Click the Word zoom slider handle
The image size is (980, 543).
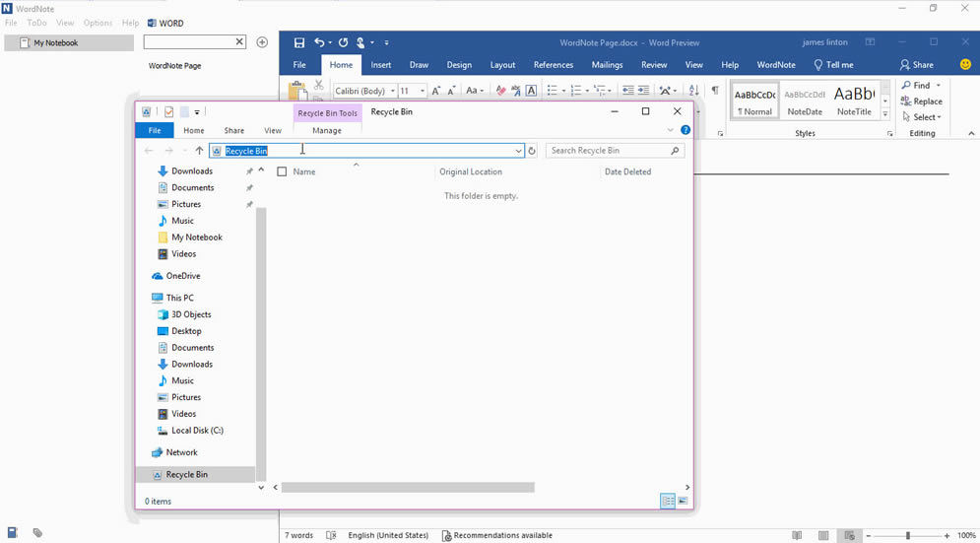coord(907,536)
